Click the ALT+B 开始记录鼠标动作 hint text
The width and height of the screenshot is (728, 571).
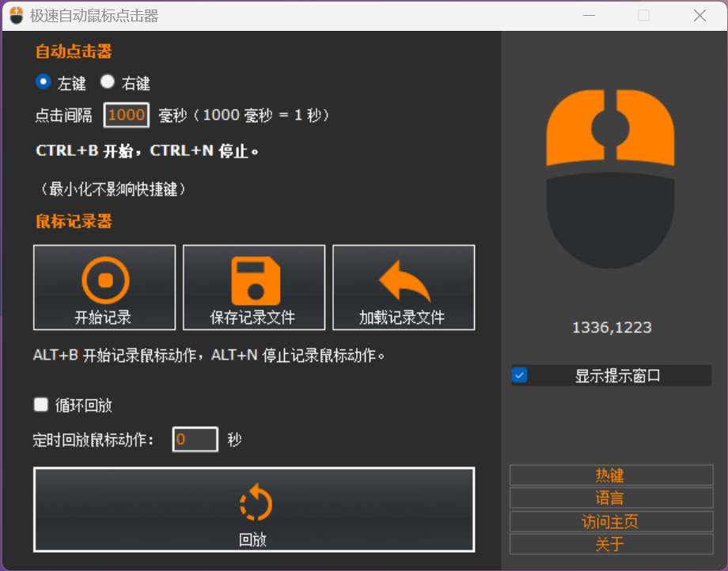pos(209,356)
